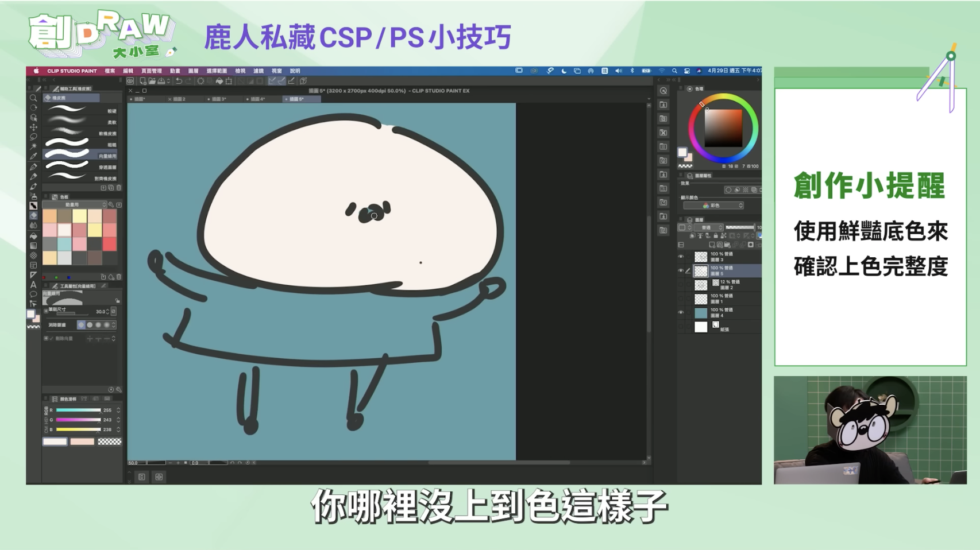Choose the 粗糙 eraser sub tool

tap(80, 144)
